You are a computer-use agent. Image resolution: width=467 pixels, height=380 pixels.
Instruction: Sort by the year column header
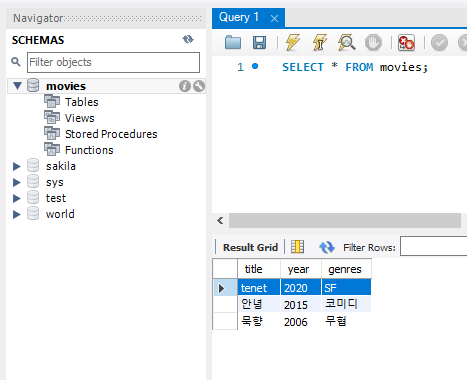[301, 269]
